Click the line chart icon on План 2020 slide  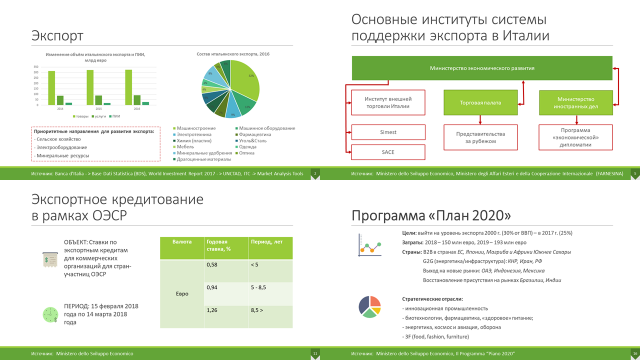(370, 245)
